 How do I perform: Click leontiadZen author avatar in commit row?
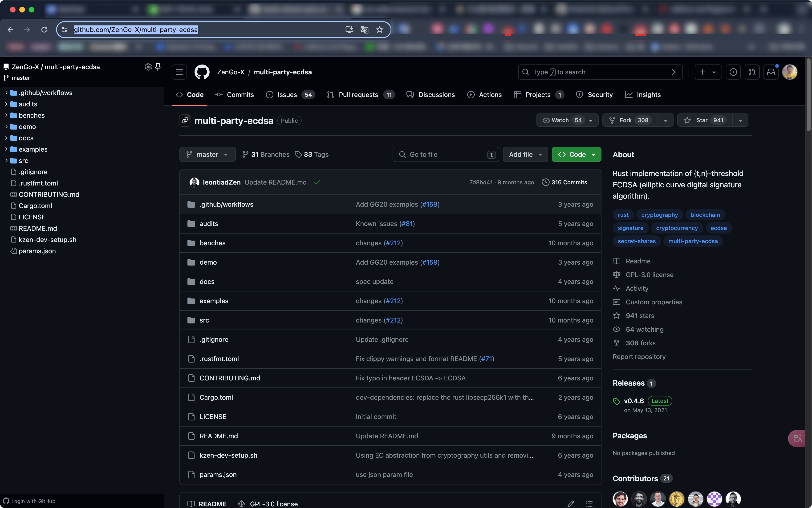tap(194, 182)
